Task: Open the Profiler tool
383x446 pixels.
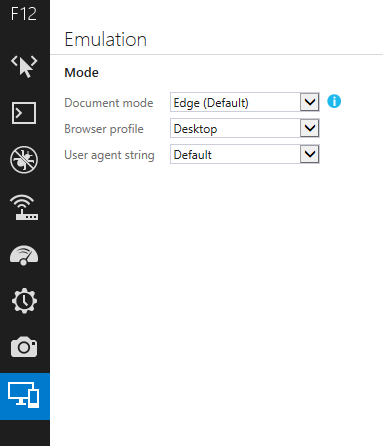Action: coord(24,301)
